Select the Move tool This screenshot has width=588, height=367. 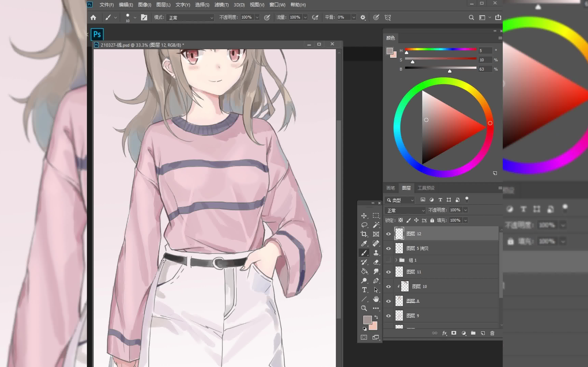pyautogui.click(x=364, y=216)
